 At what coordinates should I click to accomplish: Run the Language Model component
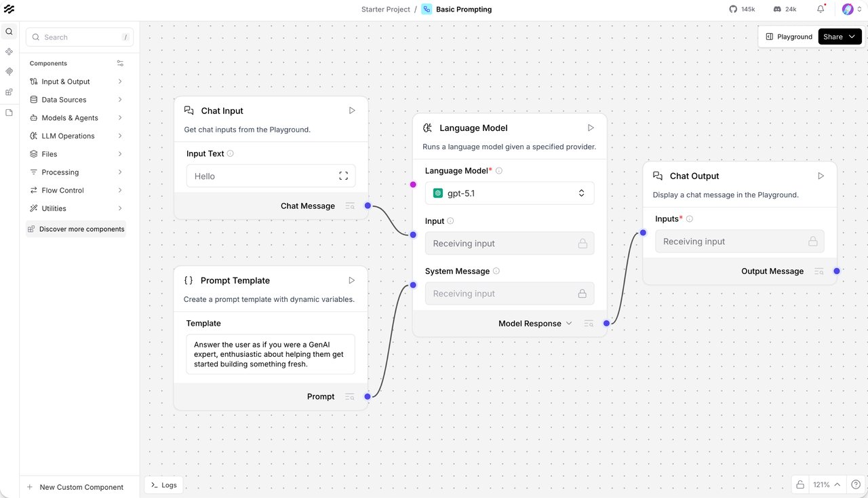click(x=591, y=128)
